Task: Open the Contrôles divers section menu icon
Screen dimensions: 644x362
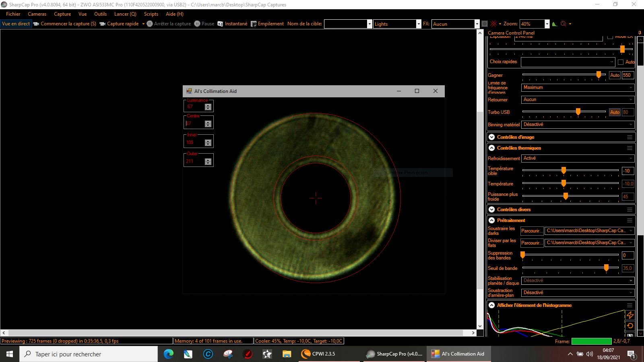Action: [x=630, y=210]
